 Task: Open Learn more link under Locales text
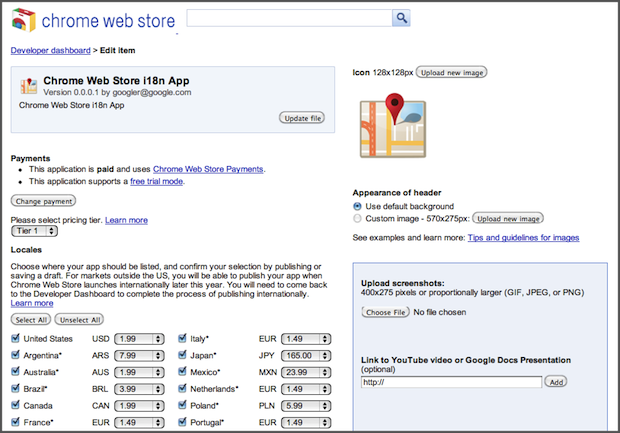32,303
